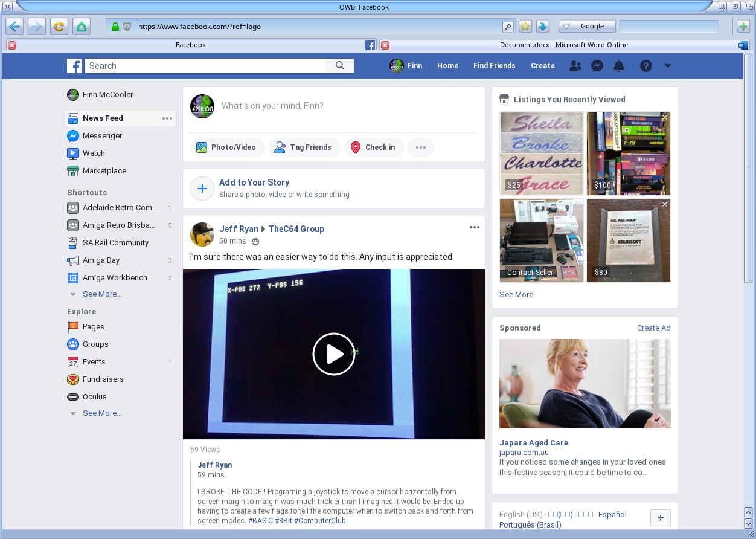Click the #BASIC hashtag
Screen dimensions: 756x539
[260, 521]
